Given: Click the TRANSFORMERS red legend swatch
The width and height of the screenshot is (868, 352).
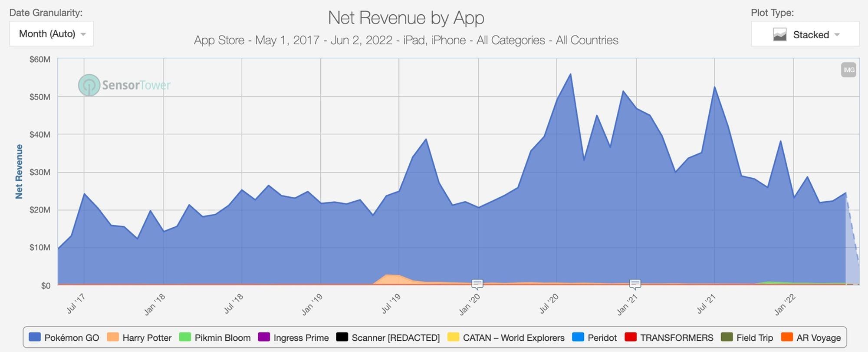Looking at the screenshot, I should pos(631,337).
